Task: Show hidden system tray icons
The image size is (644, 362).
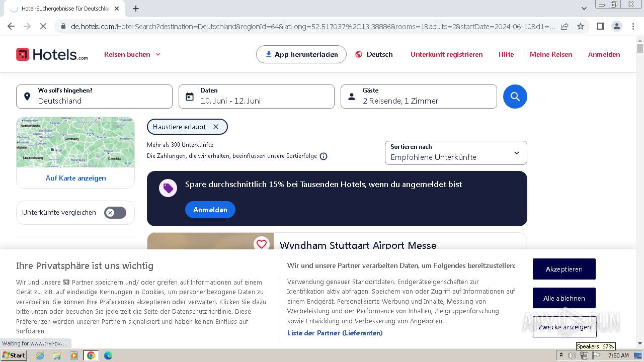Action: (561, 355)
